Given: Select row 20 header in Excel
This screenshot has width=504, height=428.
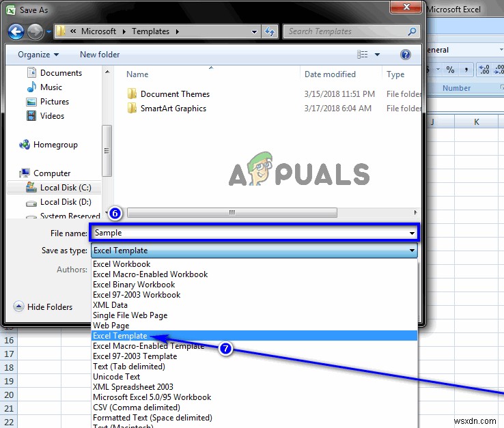Looking at the screenshot, I should point(9,395).
